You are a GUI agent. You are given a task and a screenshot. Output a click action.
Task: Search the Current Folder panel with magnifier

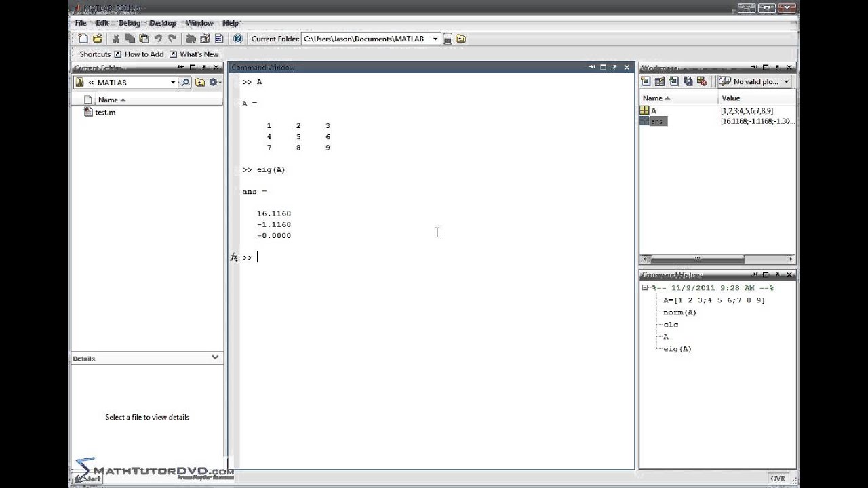tap(185, 83)
